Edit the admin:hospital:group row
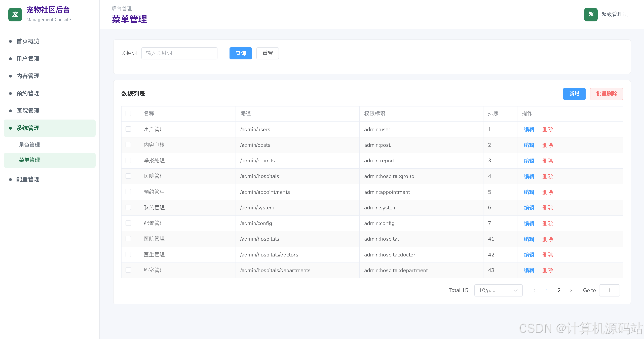Image resolution: width=644 pixels, height=339 pixels. (529, 176)
